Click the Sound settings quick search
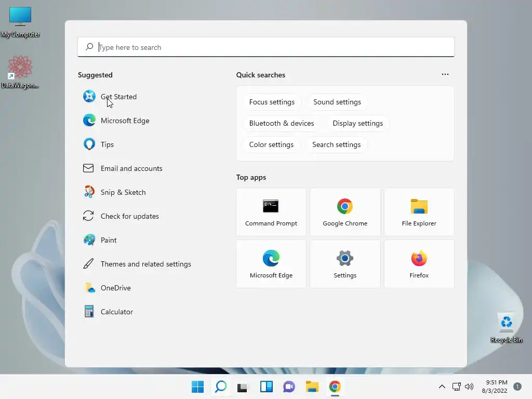 (x=337, y=102)
